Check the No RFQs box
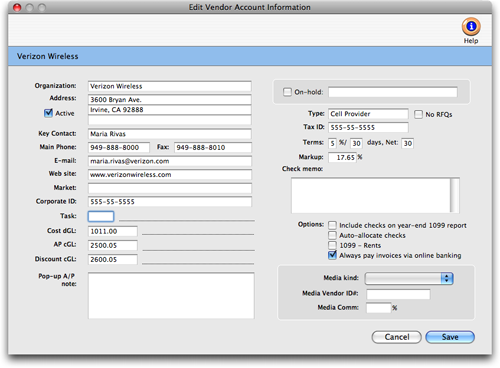This screenshot has width=500, height=368. pos(418,114)
